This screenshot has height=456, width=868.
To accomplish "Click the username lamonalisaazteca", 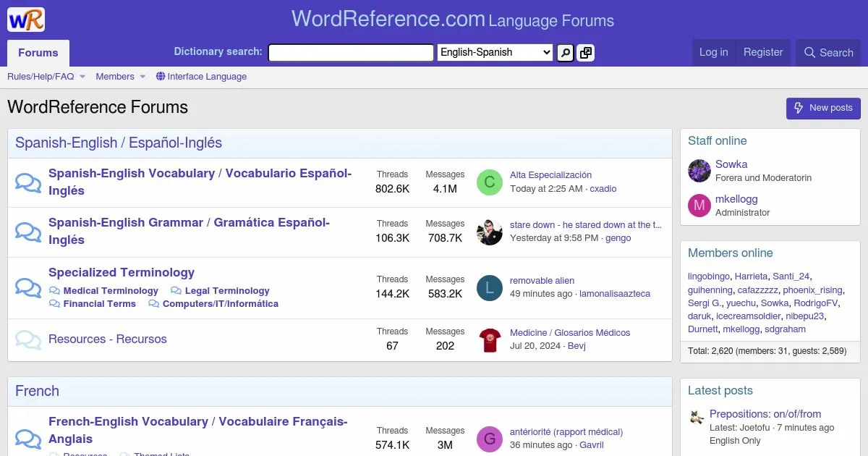I will (x=615, y=293).
